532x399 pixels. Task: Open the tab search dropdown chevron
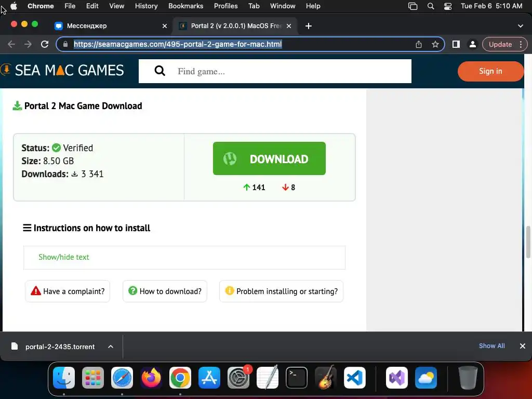click(x=521, y=26)
